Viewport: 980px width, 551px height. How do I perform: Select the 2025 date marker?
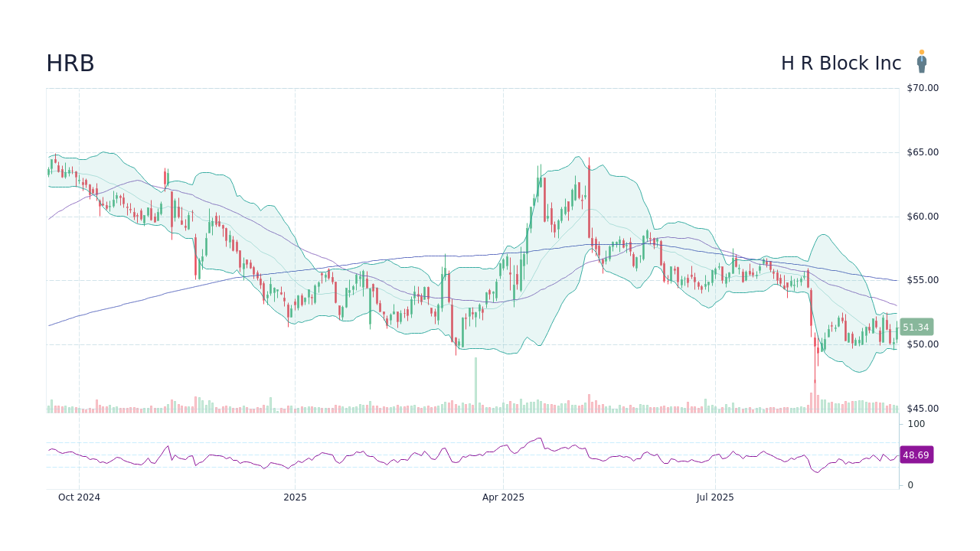click(295, 497)
